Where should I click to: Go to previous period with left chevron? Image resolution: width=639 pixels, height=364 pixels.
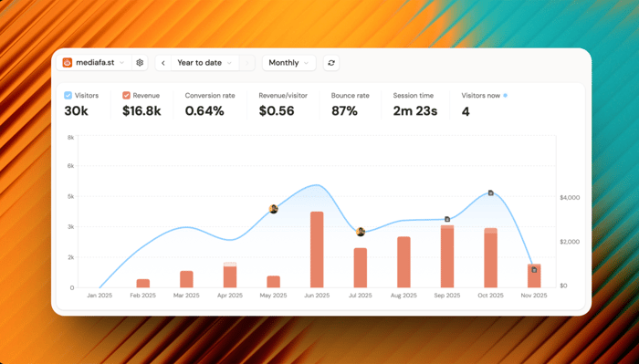(x=163, y=63)
